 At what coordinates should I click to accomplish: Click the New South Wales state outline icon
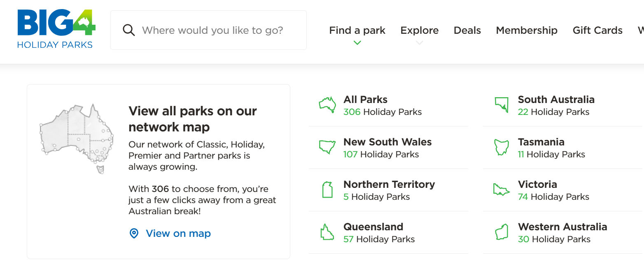[327, 147]
